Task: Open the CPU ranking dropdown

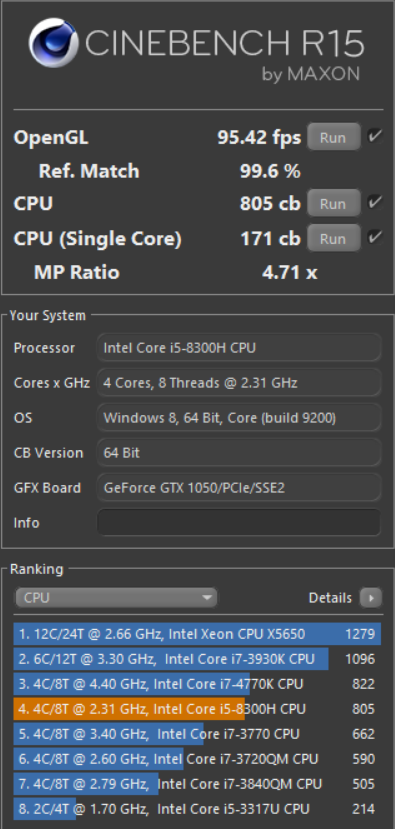Action: [116, 597]
